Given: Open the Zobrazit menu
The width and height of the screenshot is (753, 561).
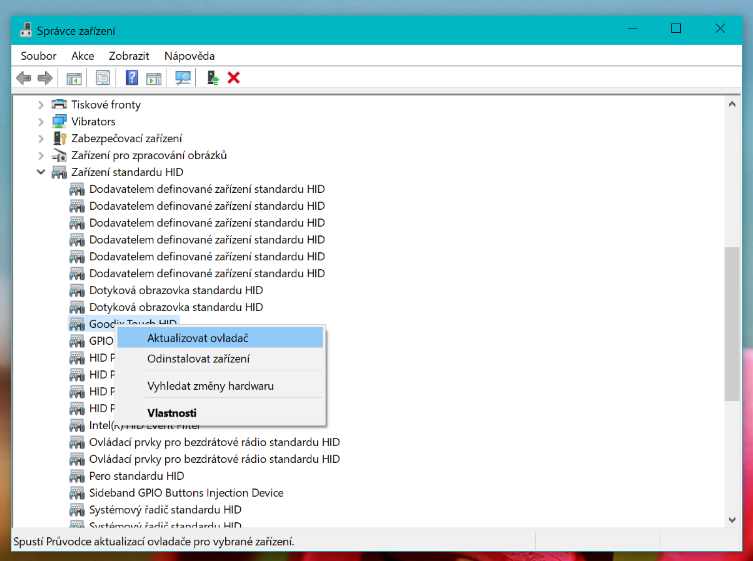Looking at the screenshot, I should [129, 56].
